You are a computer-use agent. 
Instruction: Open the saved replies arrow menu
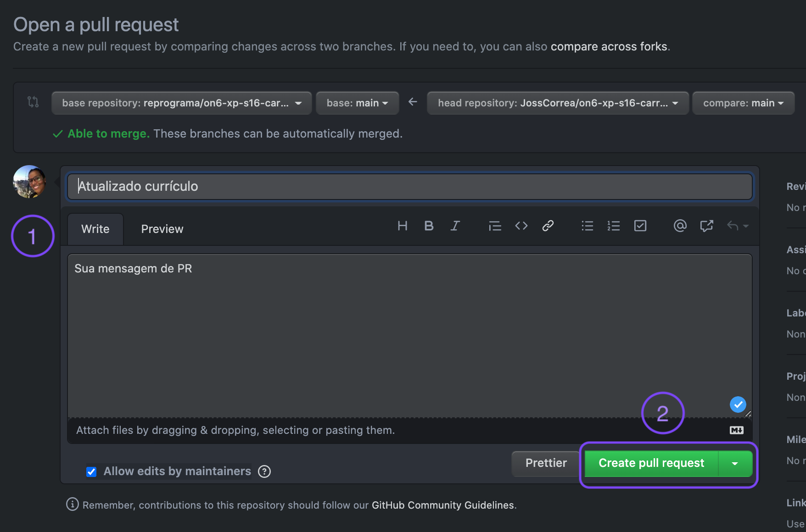point(738,226)
